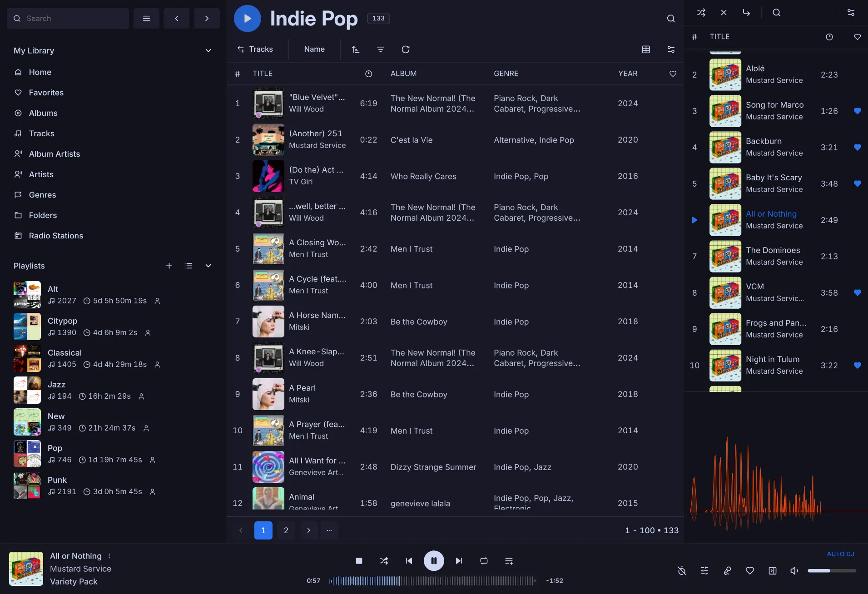Navigate forward with right arrow
Screen dimensions: 868x594
point(207,19)
